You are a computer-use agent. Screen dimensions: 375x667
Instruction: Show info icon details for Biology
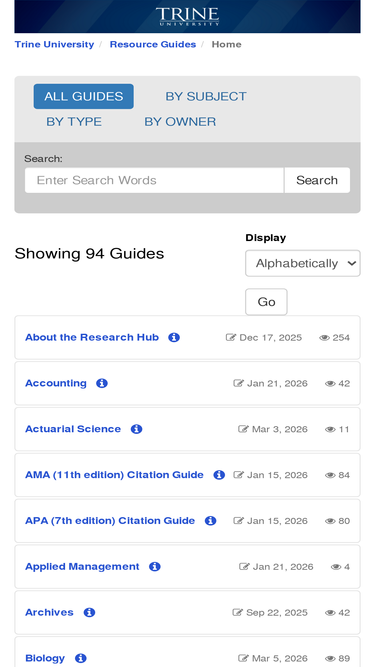click(80, 658)
